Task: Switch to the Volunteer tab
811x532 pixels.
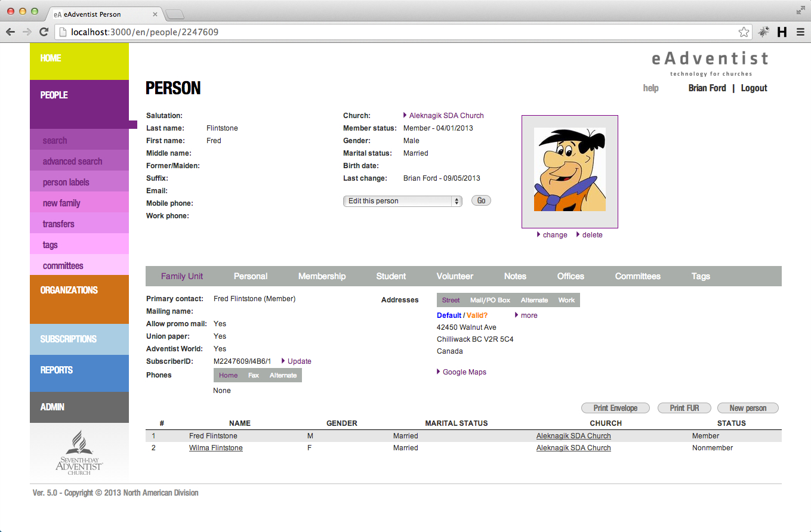Action: tap(455, 276)
